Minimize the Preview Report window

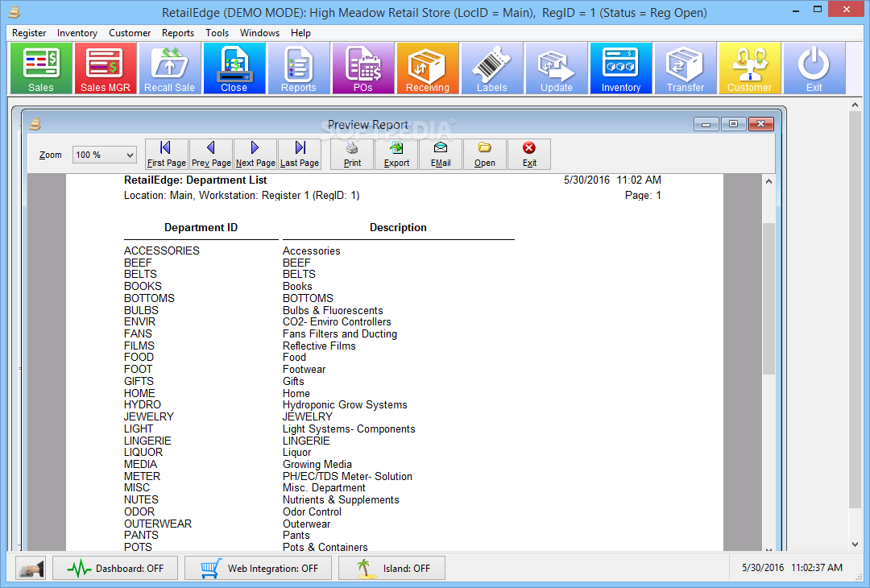point(706,124)
